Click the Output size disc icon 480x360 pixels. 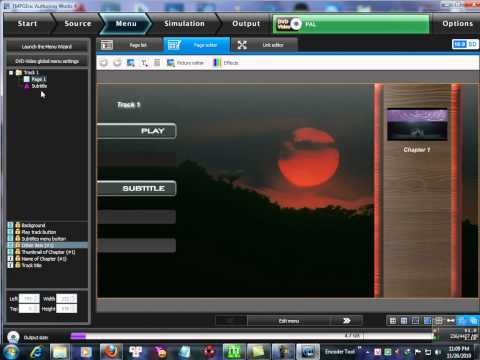coord(13,337)
